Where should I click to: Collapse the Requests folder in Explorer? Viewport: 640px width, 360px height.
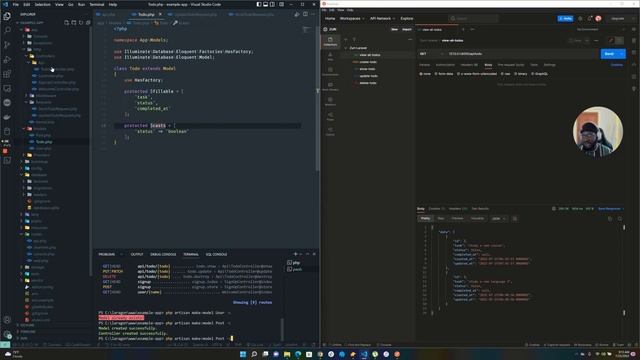26,102
